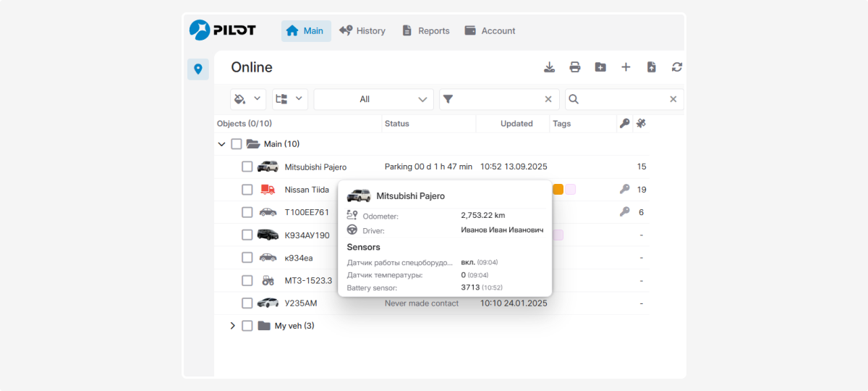Sort by the Updated column header
Viewport: 868px width, 391px height.
pos(516,124)
